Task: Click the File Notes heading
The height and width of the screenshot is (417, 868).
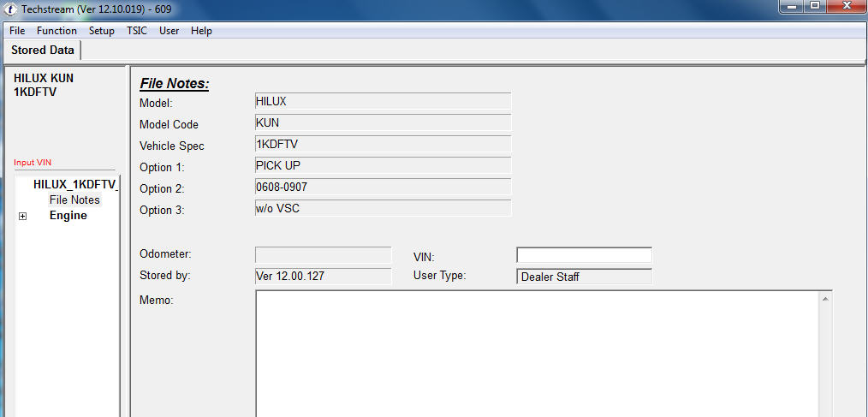Action: pyautogui.click(x=175, y=84)
